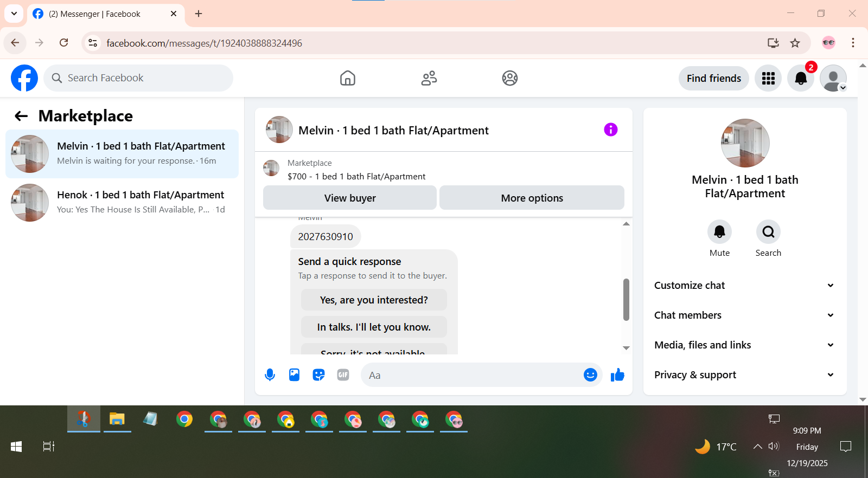
Task: Mute this conversation bell icon
Action: (719, 232)
